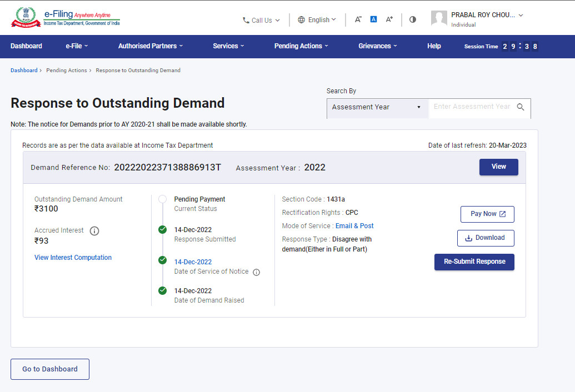575x392 pixels.
Task: Click the Dashboard breadcrumb link
Action: (x=24, y=71)
